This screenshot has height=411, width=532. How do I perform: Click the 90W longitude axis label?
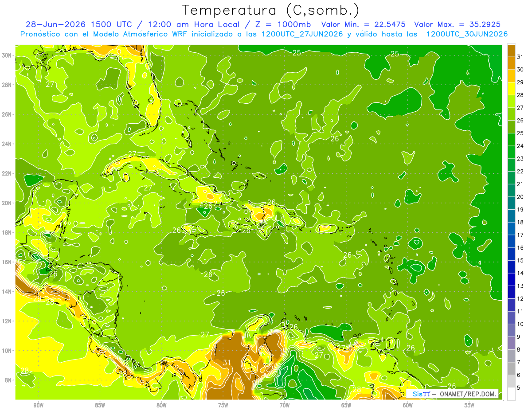click(x=38, y=405)
